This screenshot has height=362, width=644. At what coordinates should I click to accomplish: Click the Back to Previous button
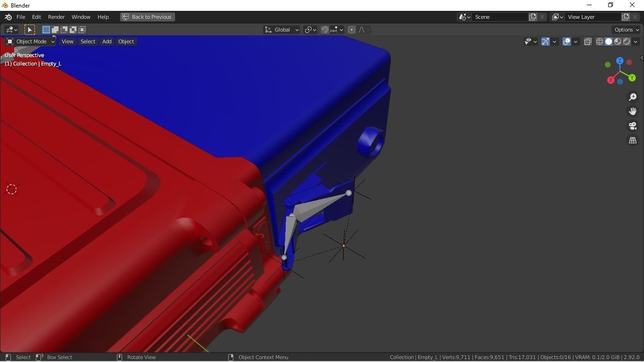(147, 17)
